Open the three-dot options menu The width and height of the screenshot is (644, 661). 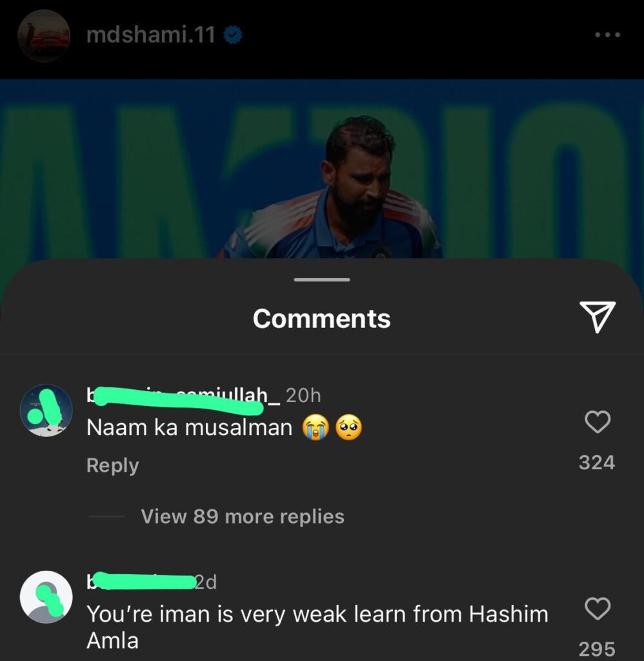coord(607,35)
